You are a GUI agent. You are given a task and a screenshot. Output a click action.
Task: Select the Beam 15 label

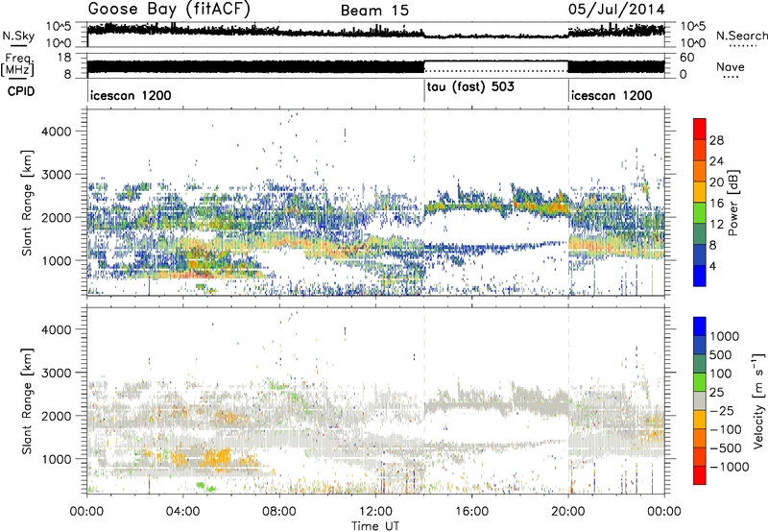(374, 11)
